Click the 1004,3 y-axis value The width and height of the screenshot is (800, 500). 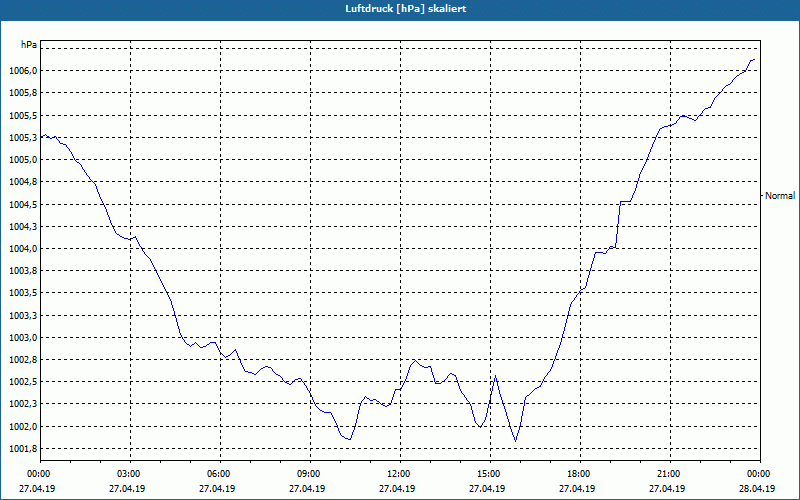coord(23,227)
